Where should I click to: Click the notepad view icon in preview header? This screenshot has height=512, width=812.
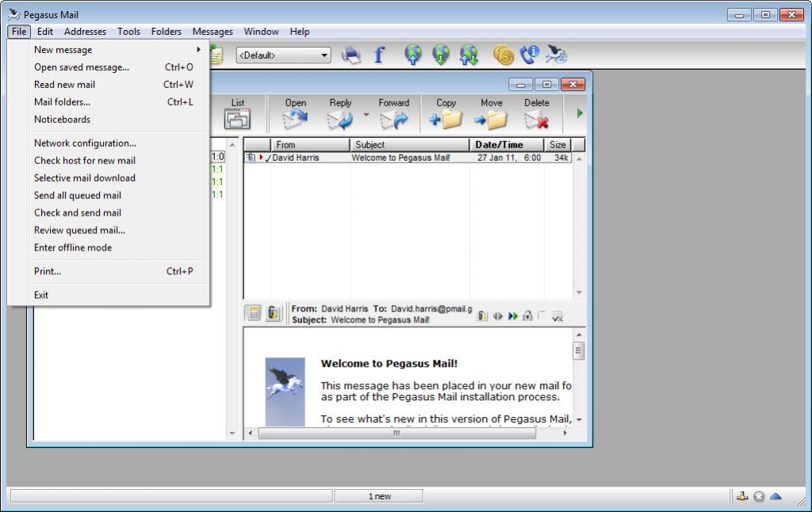[x=254, y=313]
